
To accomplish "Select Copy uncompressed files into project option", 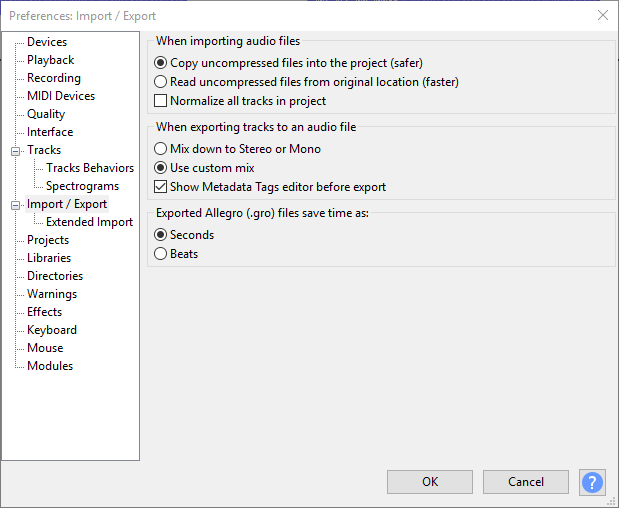I will click(x=161, y=63).
